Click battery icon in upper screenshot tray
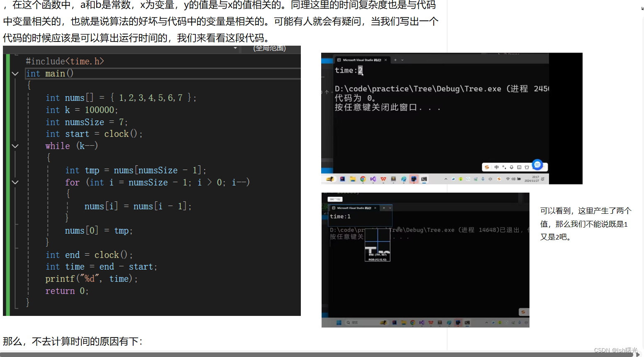Screen dimensions: 644x357 coord(519,179)
